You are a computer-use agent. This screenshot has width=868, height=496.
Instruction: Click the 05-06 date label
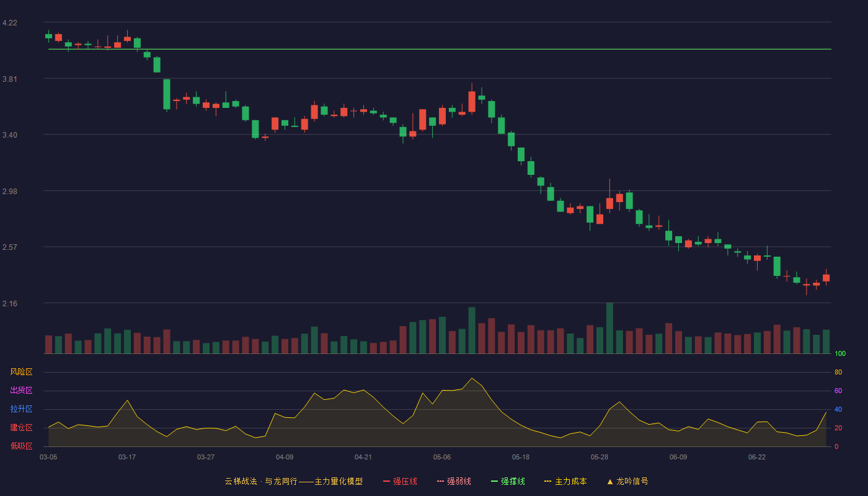point(442,457)
